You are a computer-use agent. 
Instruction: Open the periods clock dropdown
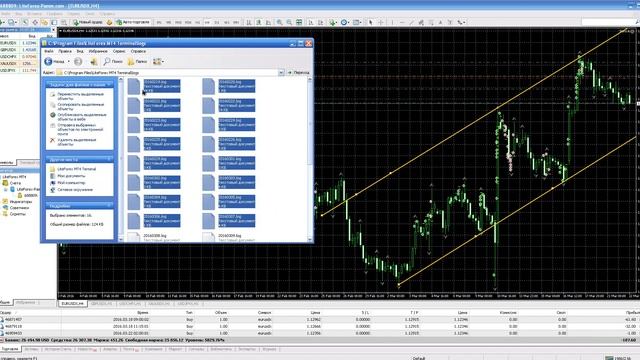coord(345,22)
